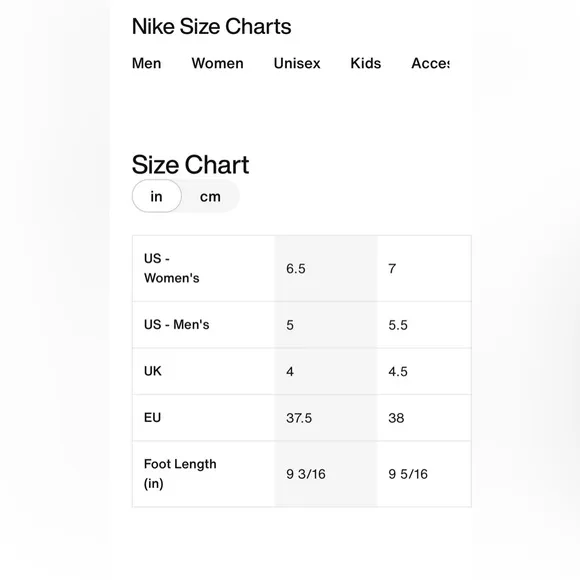Select the UK size 4.5 cell

[x=424, y=371]
